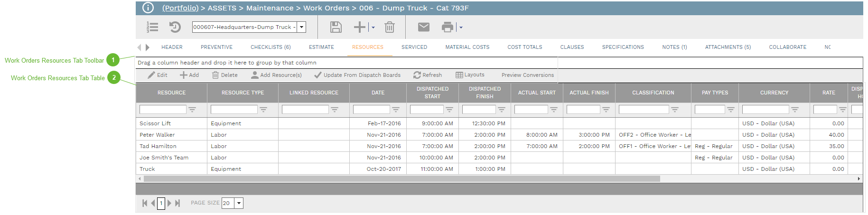Switch to the Checklists (6) tab
This screenshot has height=215, width=868.
(271, 47)
